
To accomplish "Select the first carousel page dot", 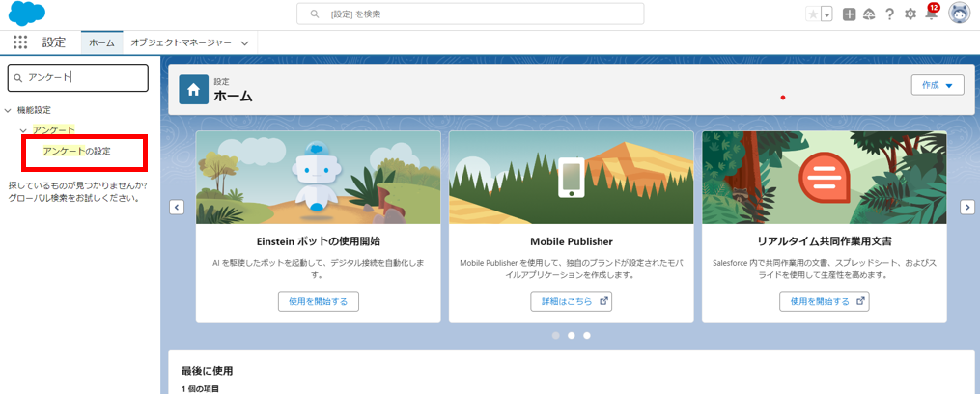I will pyautogui.click(x=555, y=335).
